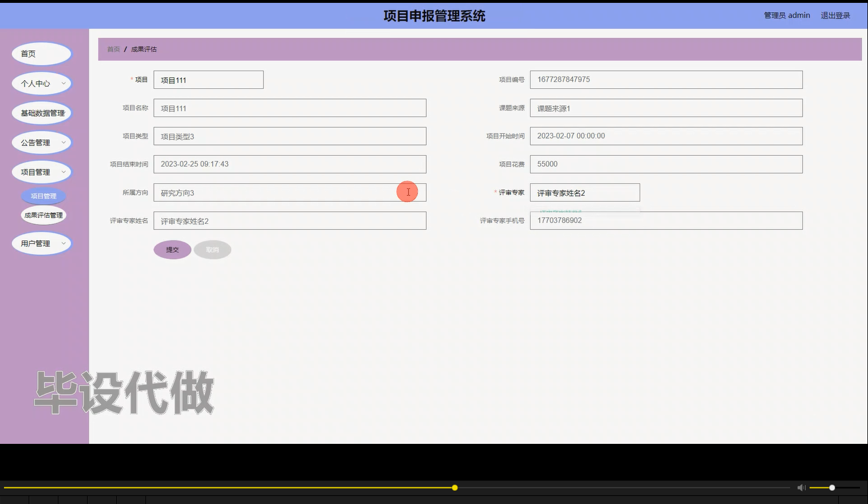
Task: Click the 退出登录 link
Action: point(835,15)
